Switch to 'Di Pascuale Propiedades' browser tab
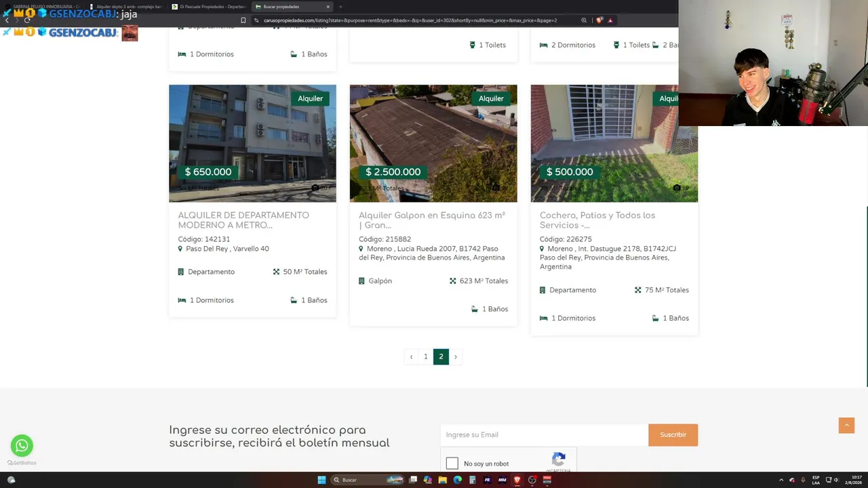The width and height of the screenshot is (868, 488). [x=209, y=7]
